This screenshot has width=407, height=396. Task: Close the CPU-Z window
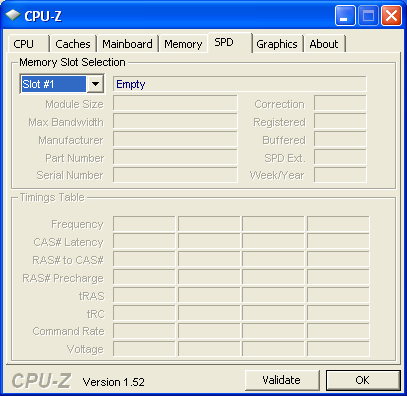coord(391,15)
